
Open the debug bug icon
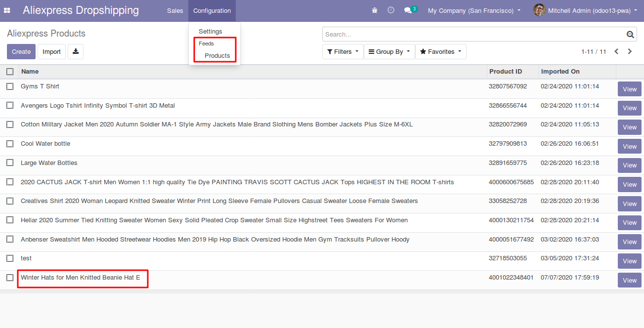click(x=375, y=10)
